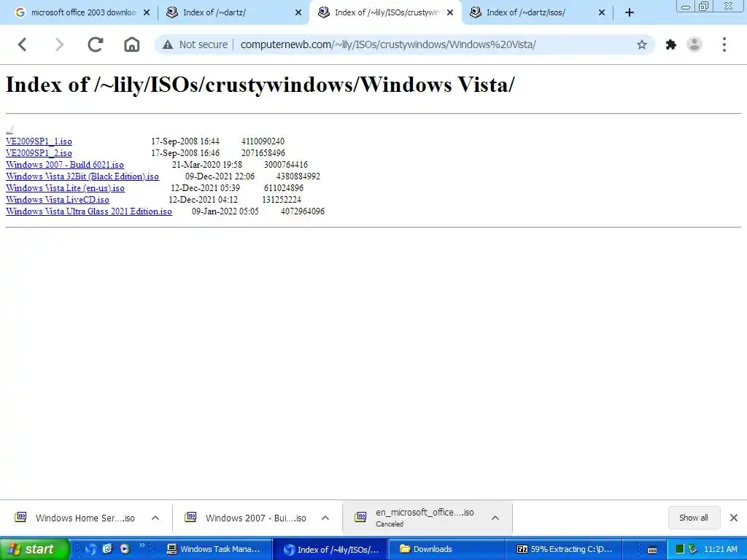Click the date 09-Jan-2022 05:05
This screenshot has width=747, height=560.
click(x=225, y=211)
